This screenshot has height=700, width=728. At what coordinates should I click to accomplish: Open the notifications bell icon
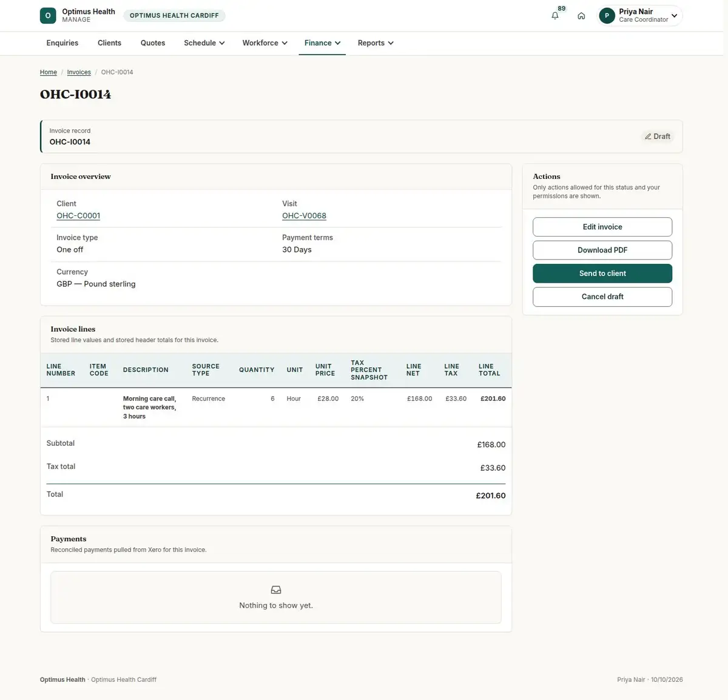[x=554, y=16]
